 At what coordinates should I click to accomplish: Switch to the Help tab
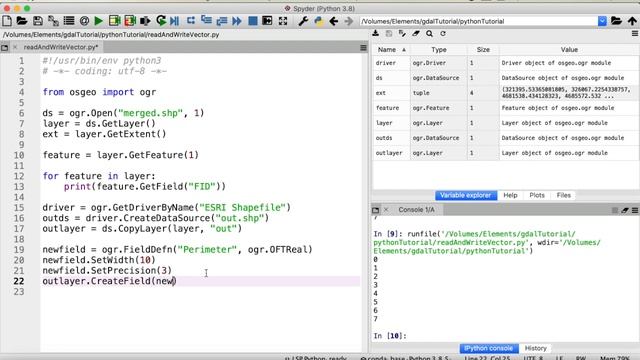click(x=510, y=196)
